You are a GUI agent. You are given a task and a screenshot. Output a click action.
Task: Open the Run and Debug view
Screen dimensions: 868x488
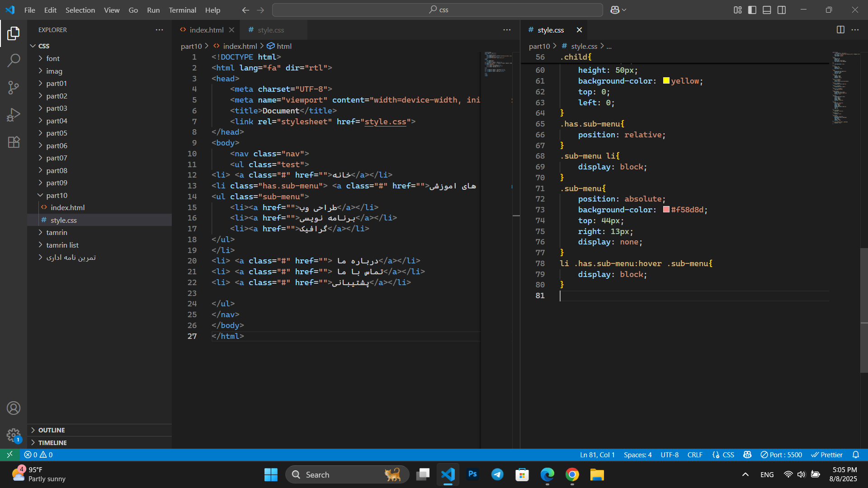(x=14, y=115)
